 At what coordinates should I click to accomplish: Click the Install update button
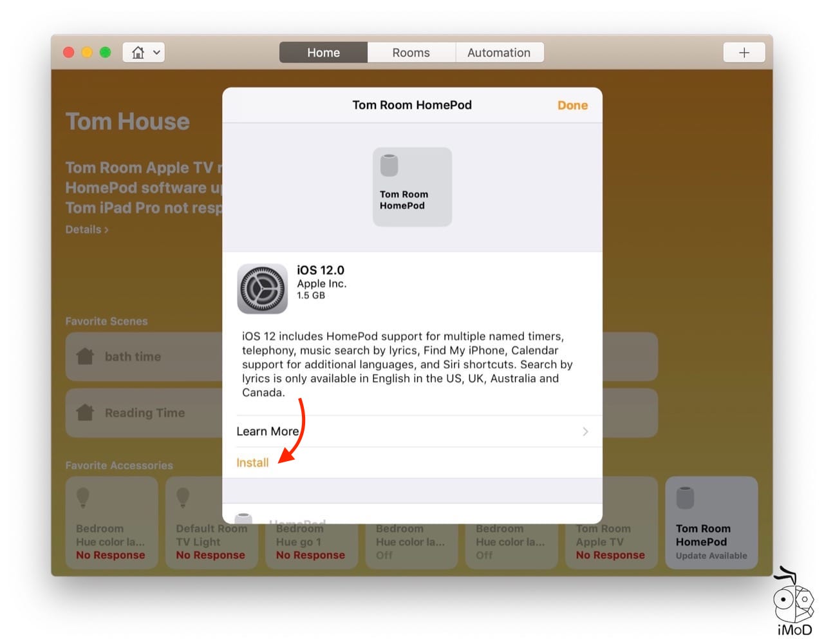click(x=252, y=462)
